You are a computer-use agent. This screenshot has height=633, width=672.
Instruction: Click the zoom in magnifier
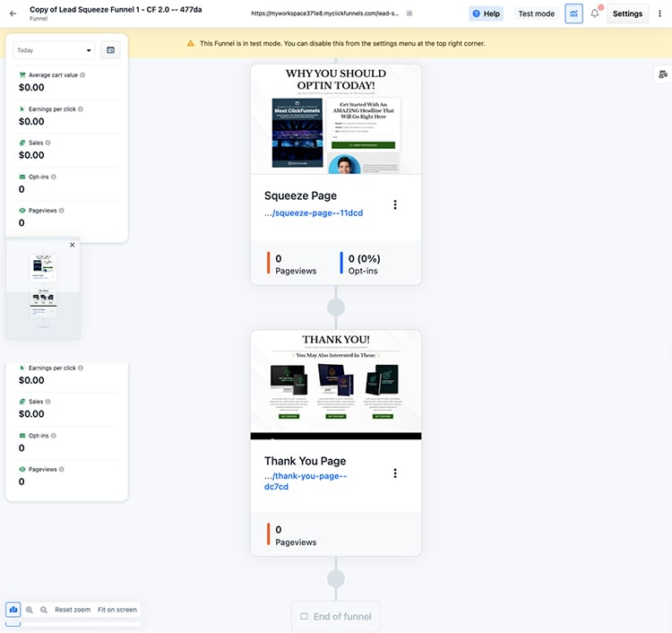tap(30, 610)
